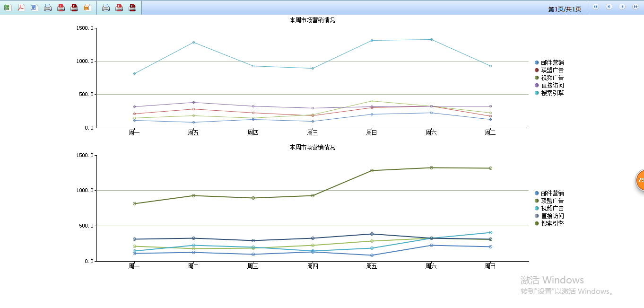
Task: Click 周四 axis label in bottom chart
Action: (312, 266)
